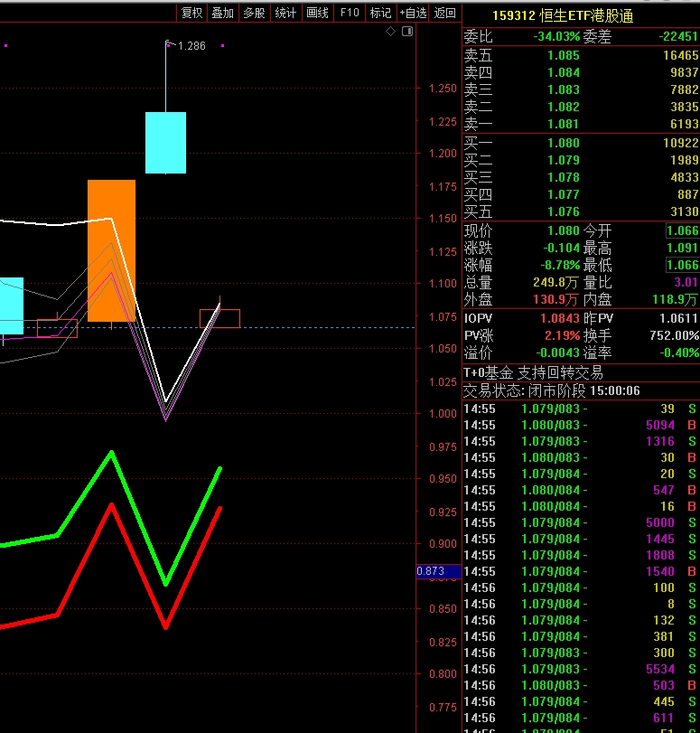Viewport: 700px width, 733px height.
Task: Open the 统计 statistics tool
Action: 285,13
